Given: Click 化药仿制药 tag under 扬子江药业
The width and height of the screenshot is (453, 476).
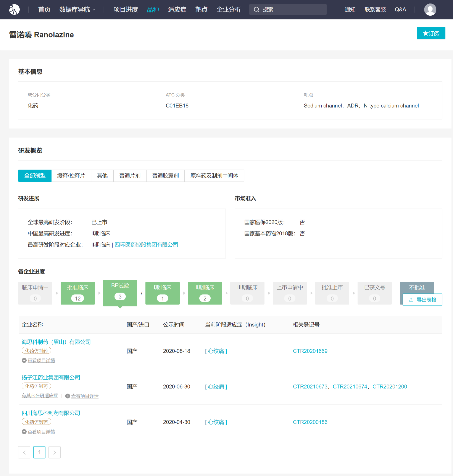Looking at the screenshot, I should pyautogui.click(x=36, y=386).
